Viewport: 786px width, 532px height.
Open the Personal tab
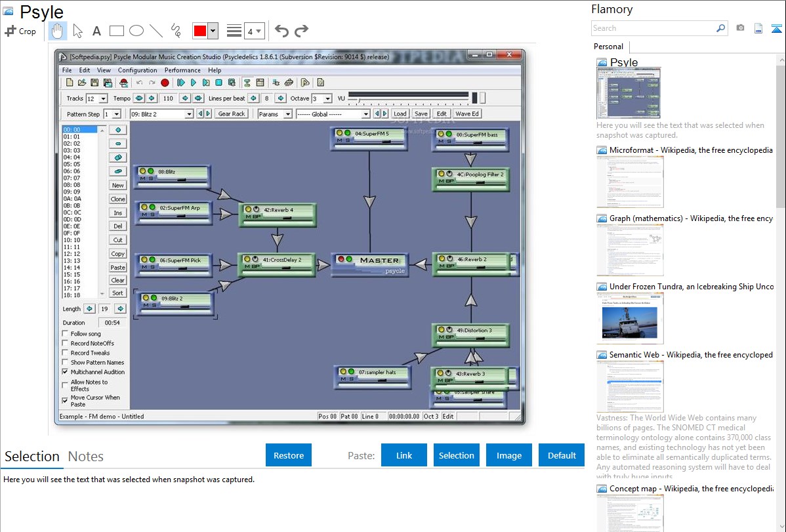click(609, 47)
